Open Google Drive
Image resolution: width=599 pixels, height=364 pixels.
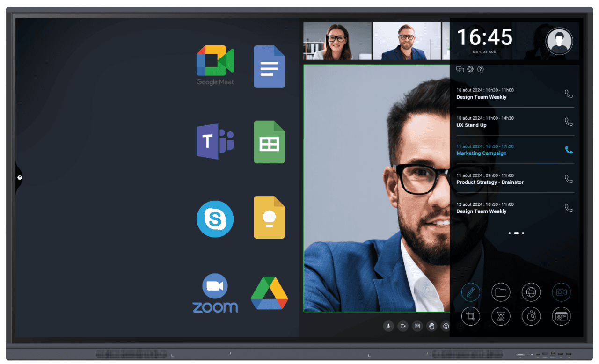pyautogui.click(x=269, y=294)
